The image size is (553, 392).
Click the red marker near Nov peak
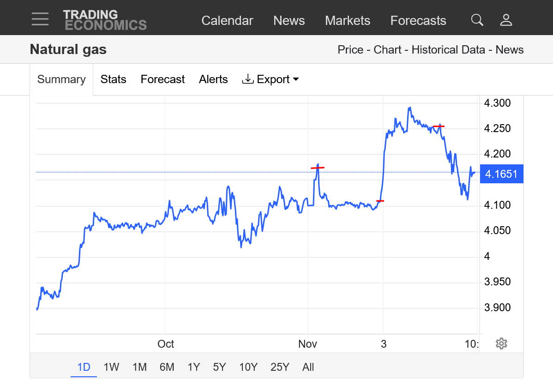pyautogui.click(x=318, y=168)
